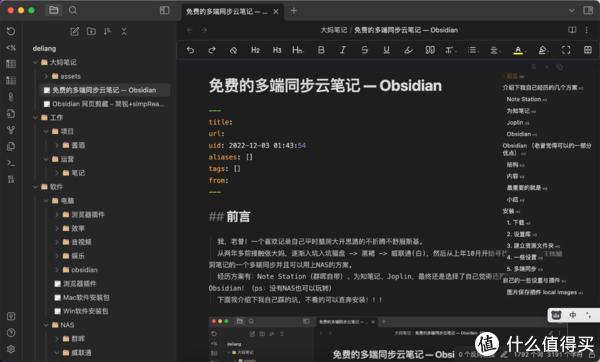Viewport: 600px width, 362px height.
Task: Create a new folder in file explorer
Action: point(91,31)
